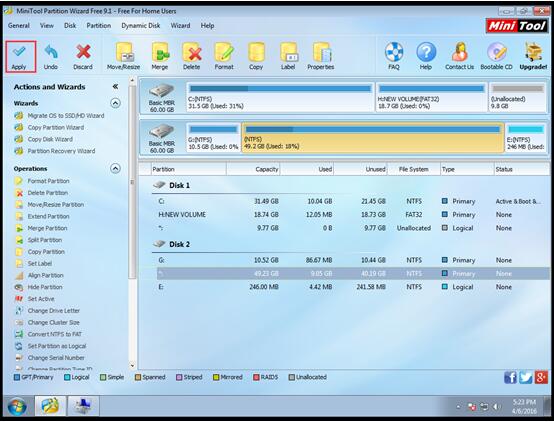Collapse the Operations section chevron
This screenshot has height=422, width=554.
[x=115, y=169]
